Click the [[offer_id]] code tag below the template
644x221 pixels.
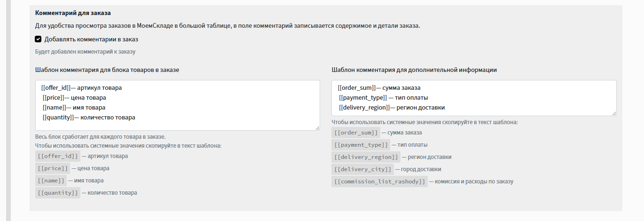[57, 156]
